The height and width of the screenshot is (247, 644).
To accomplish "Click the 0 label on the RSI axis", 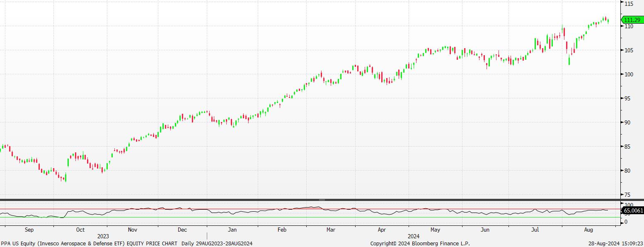I will coord(625,222).
